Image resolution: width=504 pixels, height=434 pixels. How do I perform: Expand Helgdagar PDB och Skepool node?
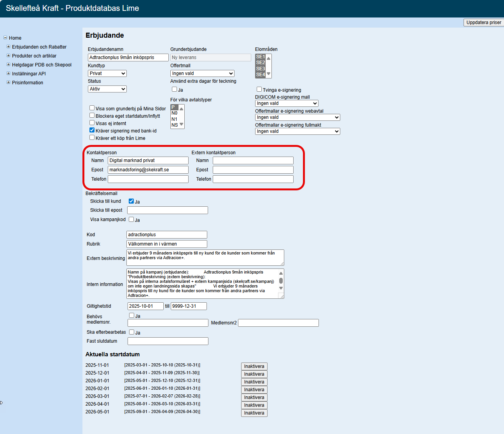(x=8, y=64)
